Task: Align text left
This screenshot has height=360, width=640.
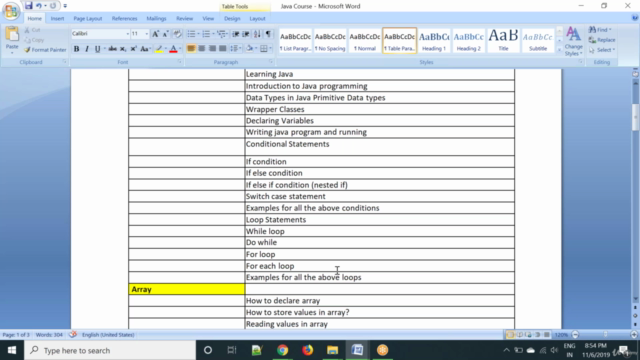Action: point(191,49)
